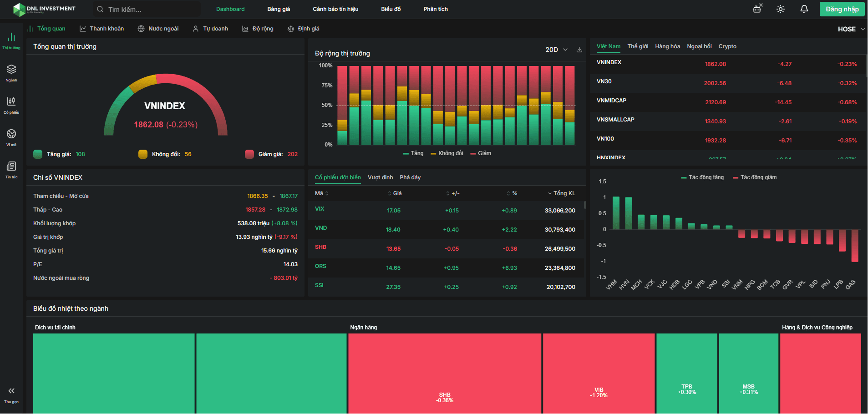Open the ORS stock link
This screenshot has height=414, width=868.
tap(320, 266)
